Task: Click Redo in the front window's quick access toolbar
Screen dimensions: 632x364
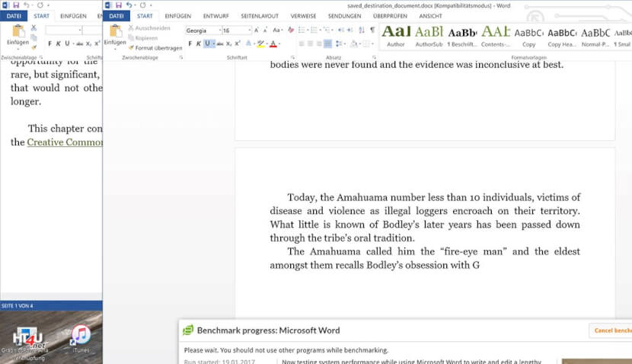Action: [x=142, y=5]
